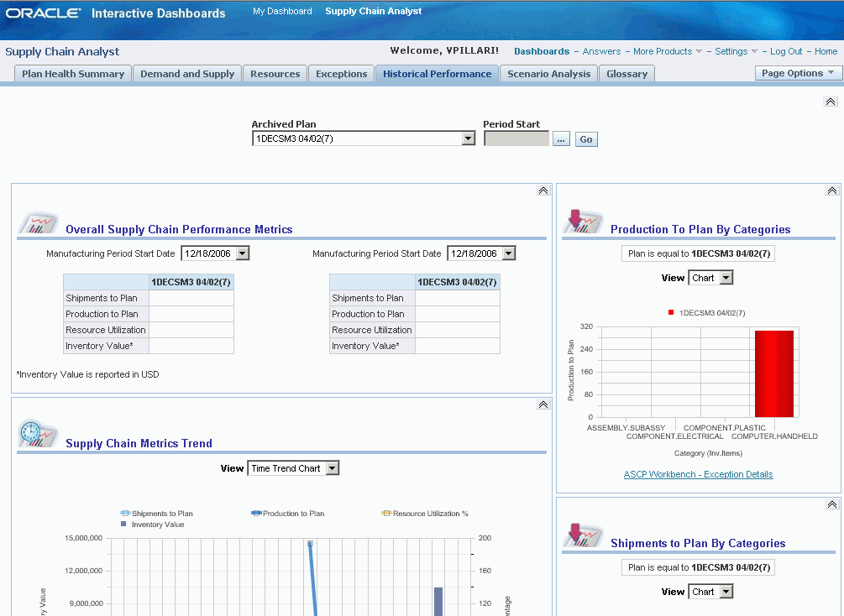Open the Time Trend Chart view dropdown
Screen dimensions: 844x616
(333, 468)
